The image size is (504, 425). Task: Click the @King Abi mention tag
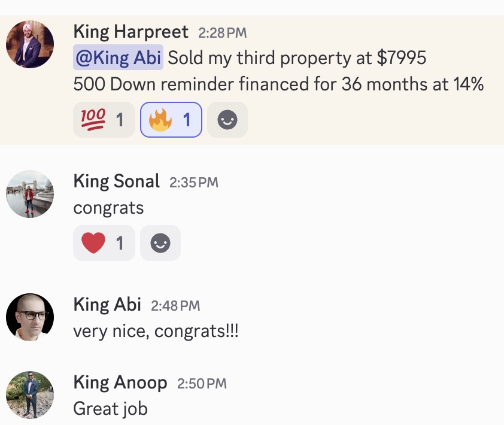click(118, 58)
